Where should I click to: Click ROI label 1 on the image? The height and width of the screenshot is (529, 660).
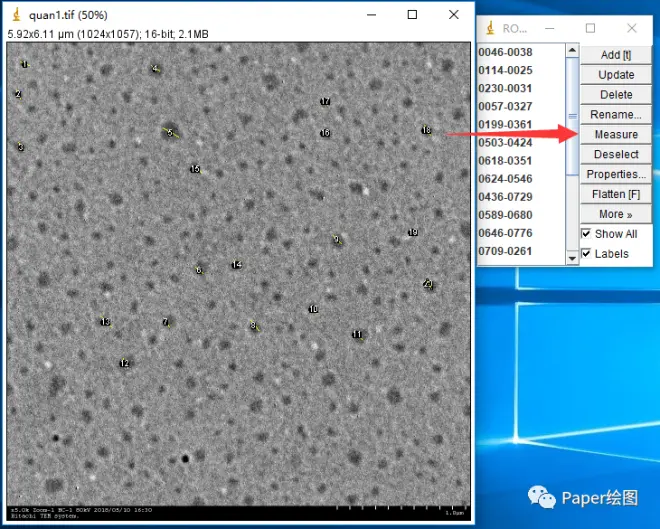tap(25, 64)
